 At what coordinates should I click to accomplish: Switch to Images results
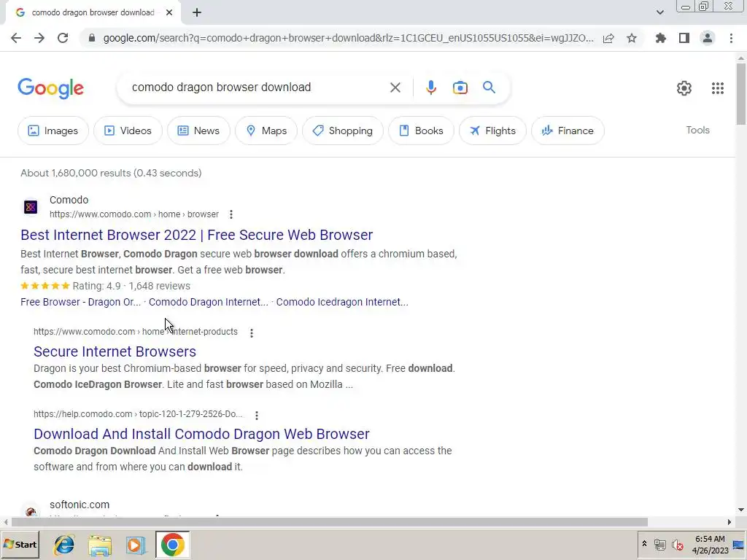[53, 131]
